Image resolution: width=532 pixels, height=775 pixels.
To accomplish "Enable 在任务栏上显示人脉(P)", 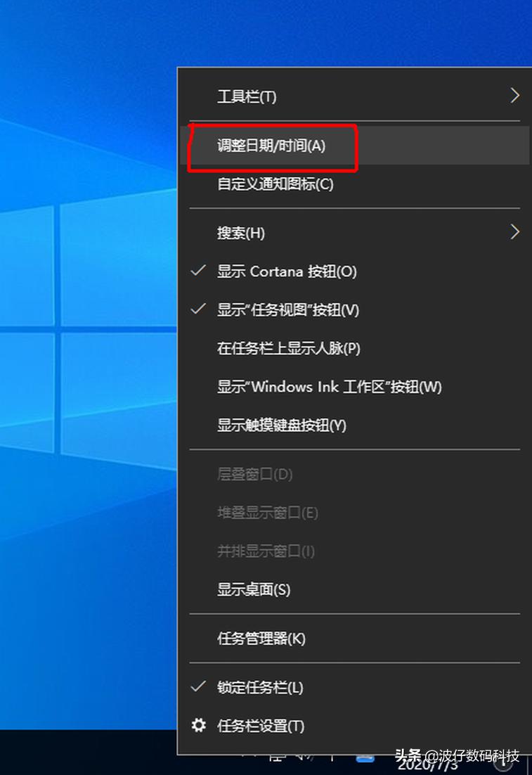I will [x=354, y=348].
